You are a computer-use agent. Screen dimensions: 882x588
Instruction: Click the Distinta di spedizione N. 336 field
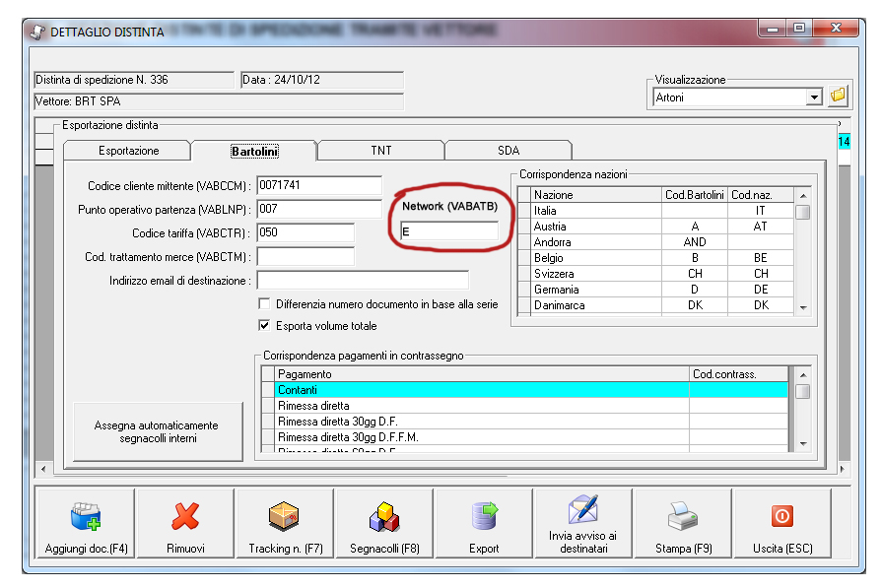click(x=134, y=80)
